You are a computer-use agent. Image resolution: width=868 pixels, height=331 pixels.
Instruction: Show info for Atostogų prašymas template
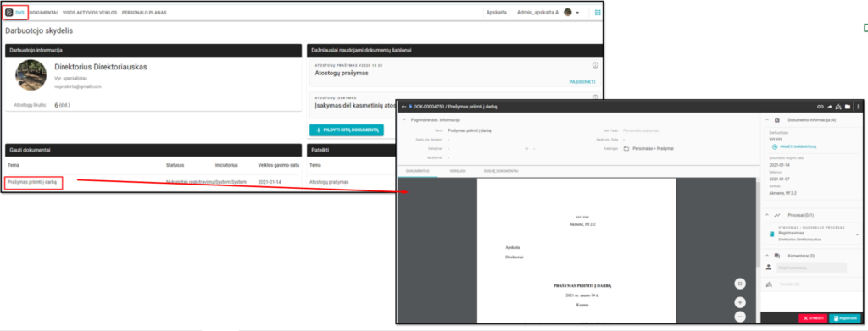(595, 66)
